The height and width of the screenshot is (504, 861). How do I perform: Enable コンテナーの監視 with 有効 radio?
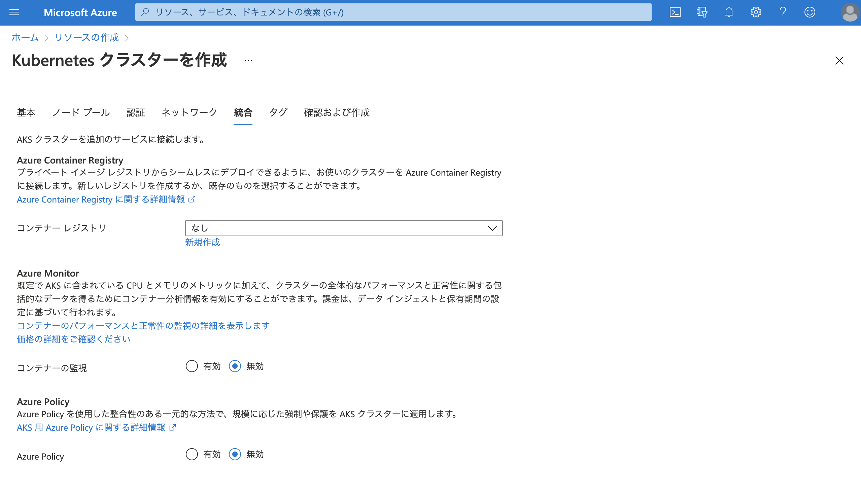(x=192, y=366)
